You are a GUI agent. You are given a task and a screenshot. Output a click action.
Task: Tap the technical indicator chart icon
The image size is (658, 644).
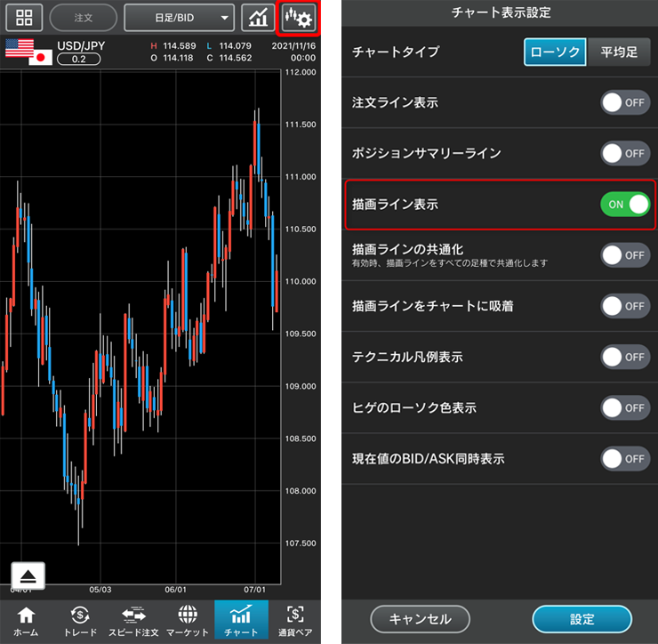[258, 18]
